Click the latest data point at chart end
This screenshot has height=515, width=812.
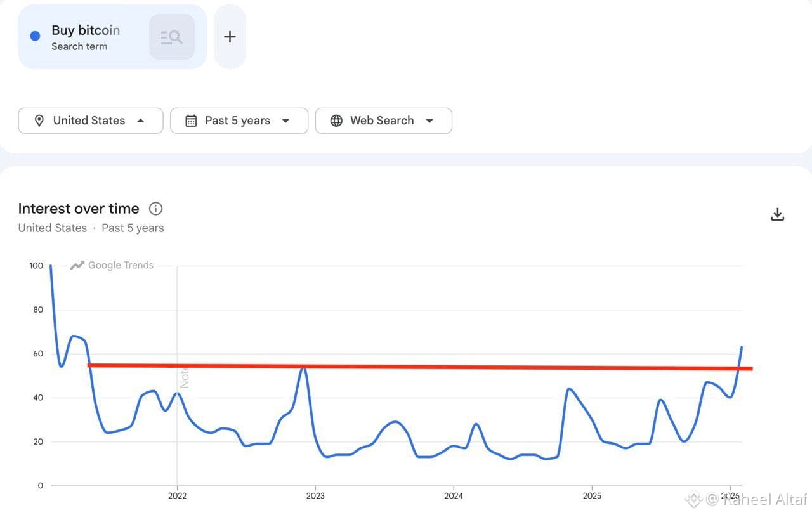[x=742, y=347]
